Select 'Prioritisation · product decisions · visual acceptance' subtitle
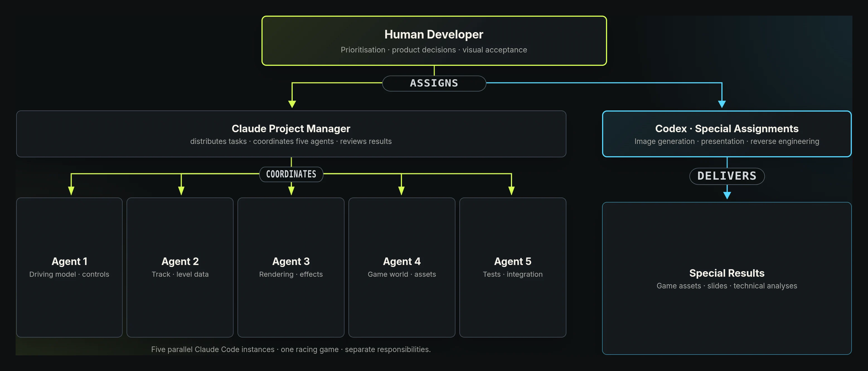 434,50
